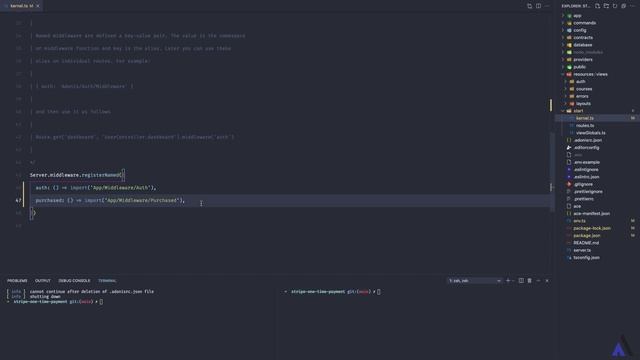The image size is (640, 360).
Task: Open the .adonisrc.json file
Action: click(587, 140)
